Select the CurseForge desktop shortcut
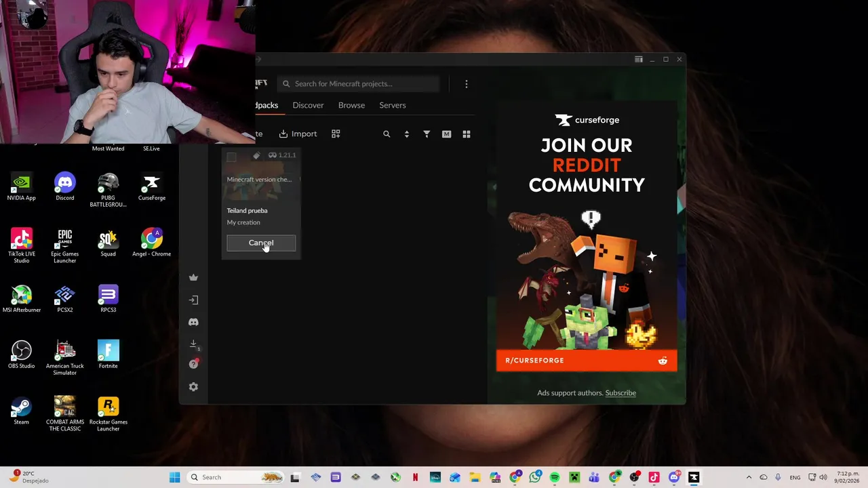The width and height of the screenshot is (868, 488). [152, 188]
